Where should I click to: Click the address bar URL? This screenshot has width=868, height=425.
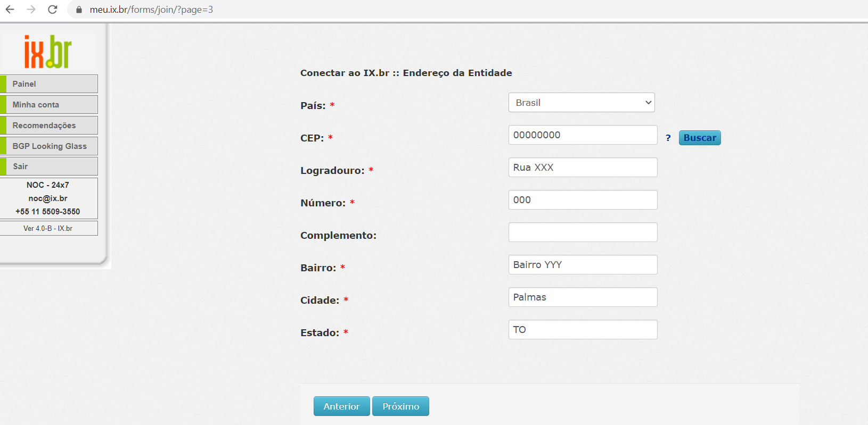[151, 10]
